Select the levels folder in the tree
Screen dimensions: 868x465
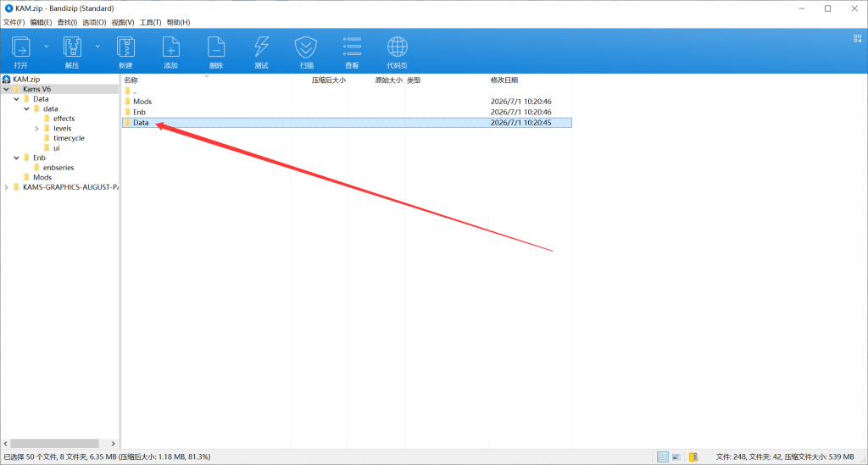(x=62, y=128)
